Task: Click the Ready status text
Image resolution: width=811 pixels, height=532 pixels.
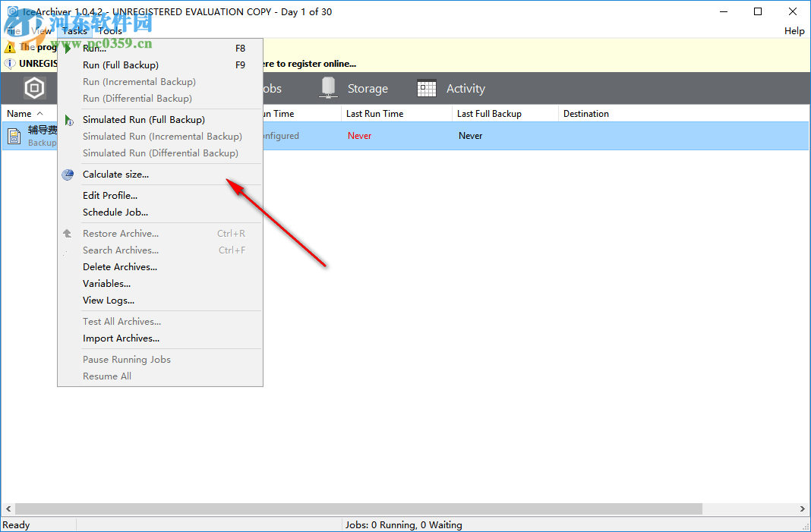Action: (x=16, y=524)
